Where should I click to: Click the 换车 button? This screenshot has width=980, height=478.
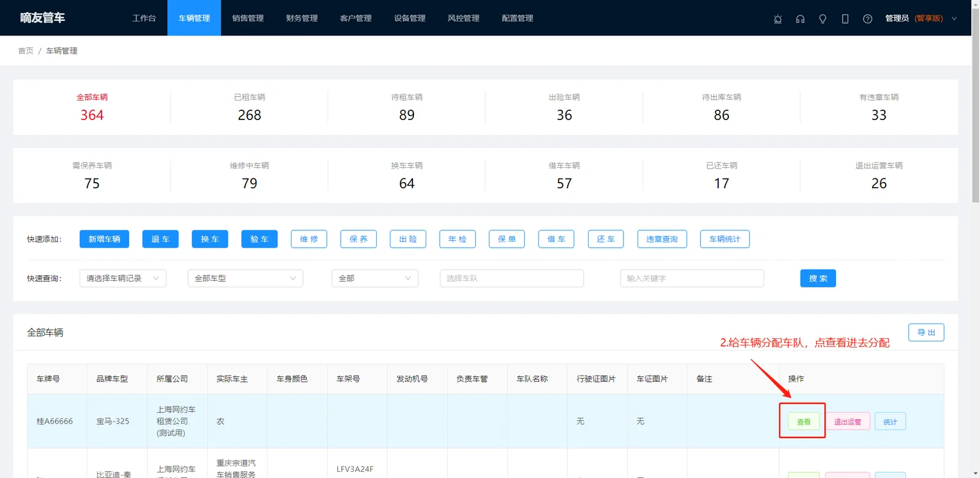210,239
